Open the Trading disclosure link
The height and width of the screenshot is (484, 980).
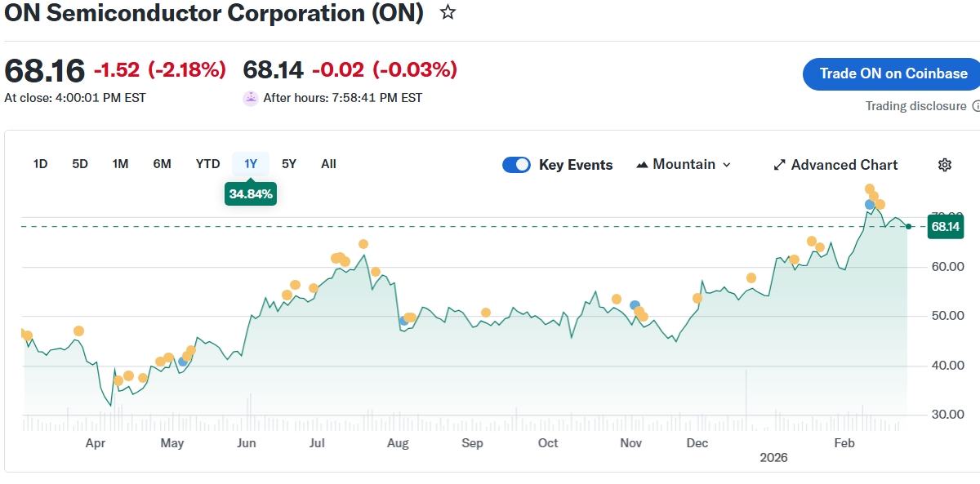915,106
